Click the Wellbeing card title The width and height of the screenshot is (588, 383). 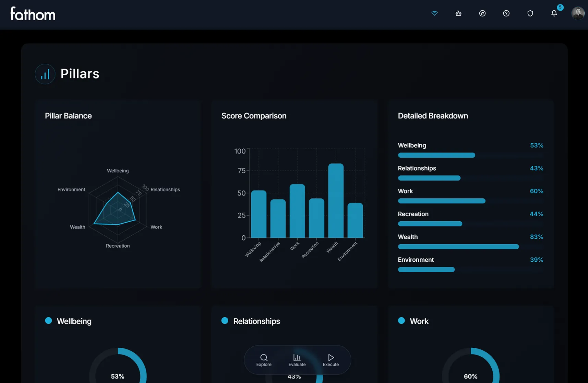[x=74, y=321]
